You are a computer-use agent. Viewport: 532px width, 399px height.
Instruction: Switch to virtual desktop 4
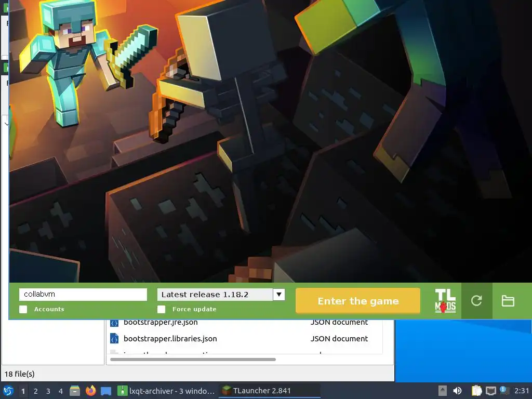pyautogui.click(x=61, y=391)
